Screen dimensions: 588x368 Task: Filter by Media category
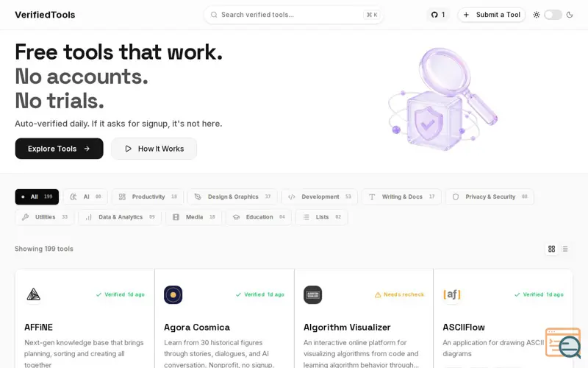coord(193,217)
